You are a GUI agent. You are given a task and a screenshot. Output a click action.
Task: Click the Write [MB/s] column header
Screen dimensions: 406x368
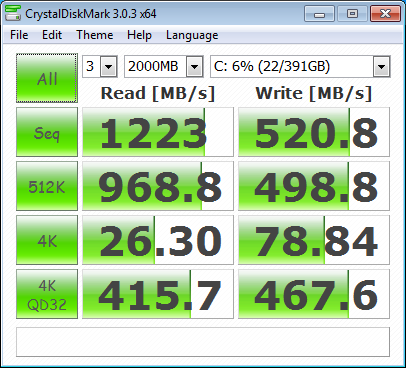point(314,93)
